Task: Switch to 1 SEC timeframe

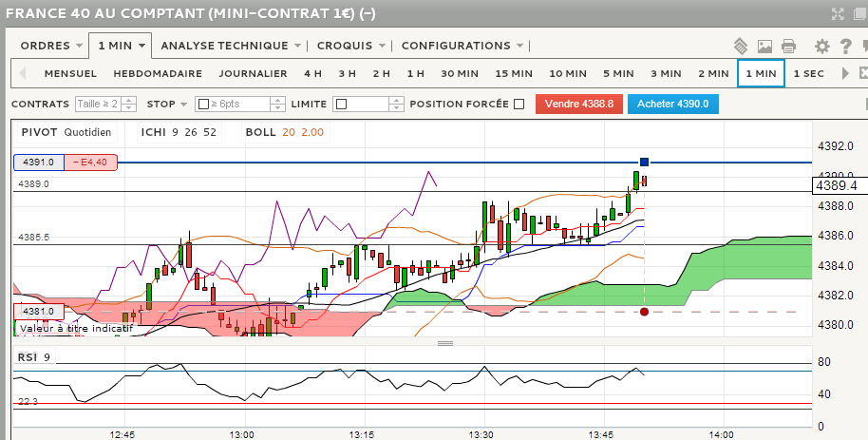Action: point(809,74)
